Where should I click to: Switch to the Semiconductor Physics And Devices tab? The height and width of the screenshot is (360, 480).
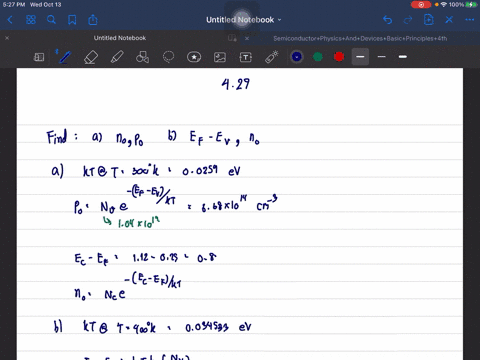pos(360,38)
